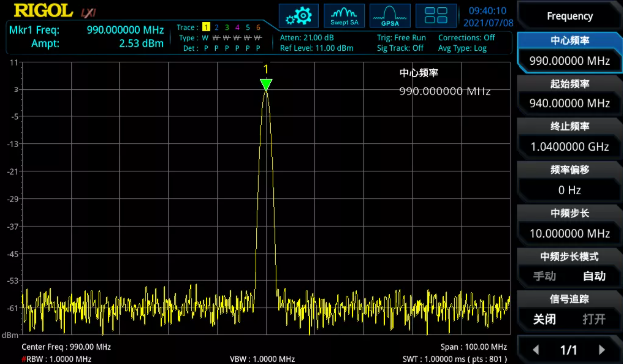623x364 pixels.
Task: Select the 中心频率 menu item
Action: pyautogui.click(x=570, y=52)
